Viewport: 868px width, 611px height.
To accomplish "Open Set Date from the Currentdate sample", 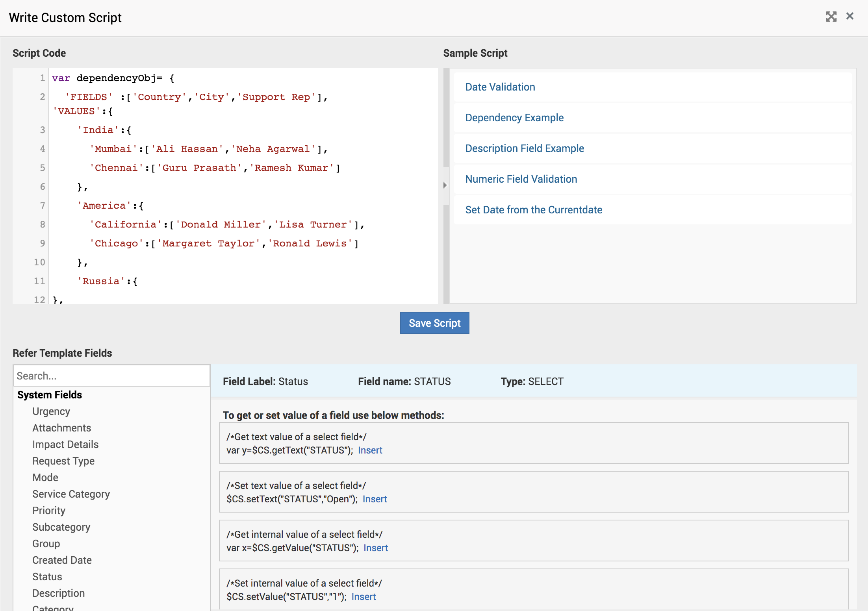I will click(533, 210).
